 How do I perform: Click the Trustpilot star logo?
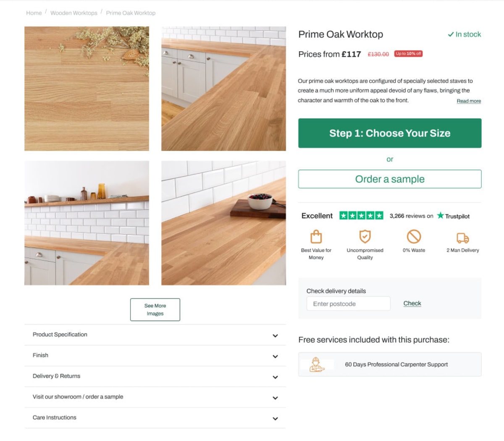tap(440, 216)
